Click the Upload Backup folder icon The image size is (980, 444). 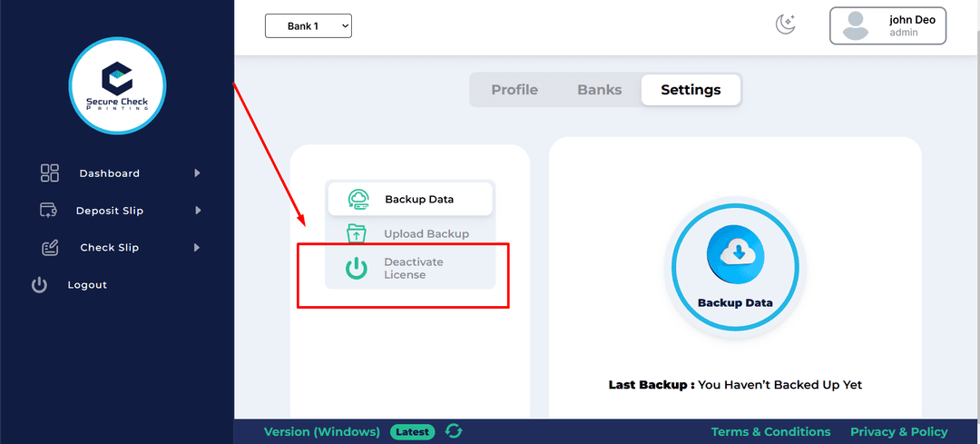(357, 234)
